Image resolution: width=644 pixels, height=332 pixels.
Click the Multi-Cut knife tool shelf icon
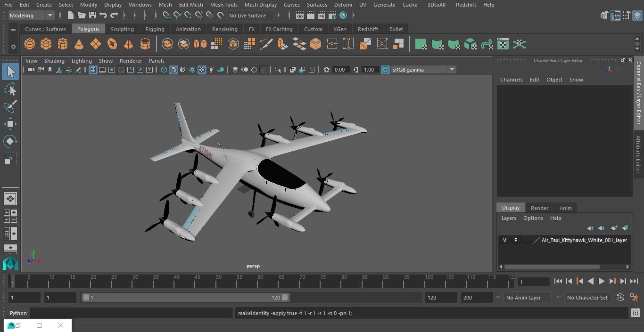tap(266, 44)
